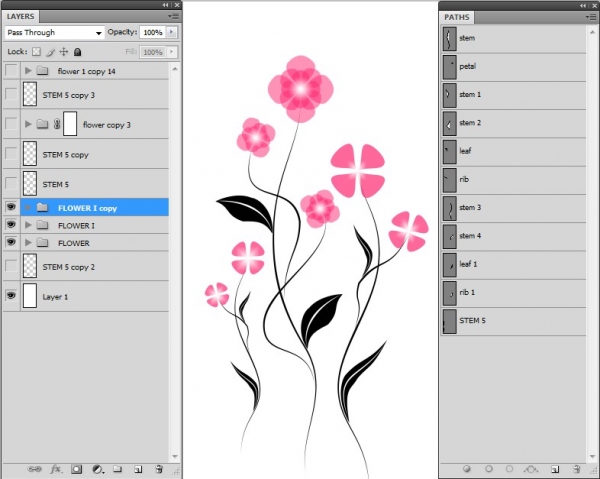Select the stem 4 path
Image resolution: width=600 pixels, height=479 pixels.
[513, 237]
